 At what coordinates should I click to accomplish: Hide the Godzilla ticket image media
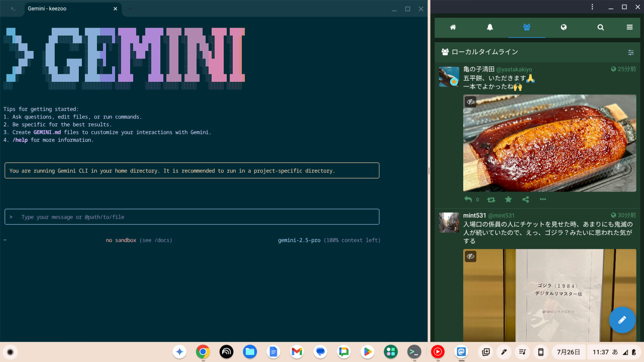click(470, 256)
